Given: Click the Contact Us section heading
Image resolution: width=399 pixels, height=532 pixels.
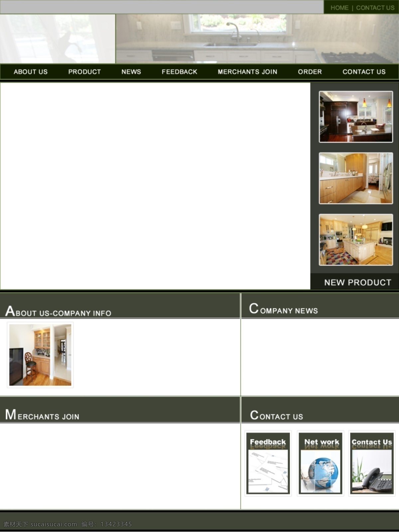Looking at the screenshot, I should coord(276,415).
